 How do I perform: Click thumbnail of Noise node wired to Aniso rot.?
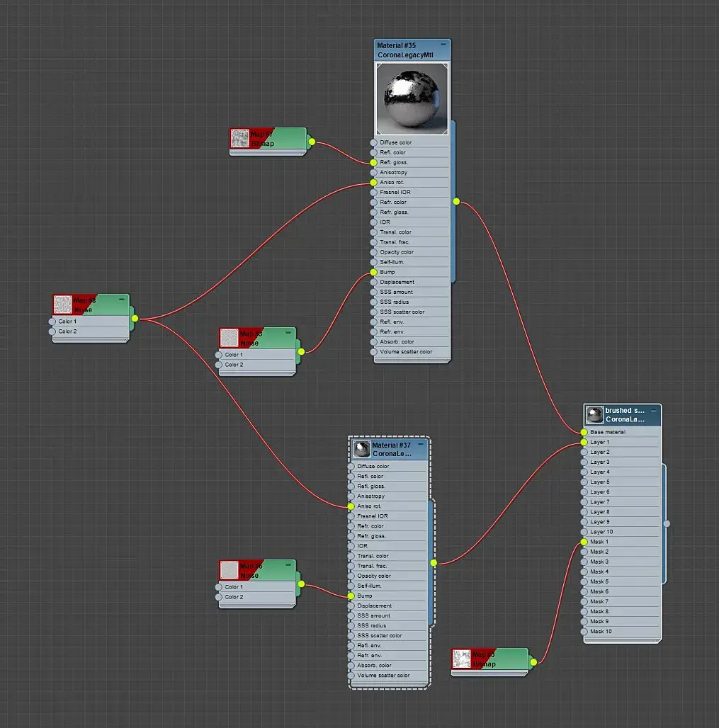pos(63,305)
